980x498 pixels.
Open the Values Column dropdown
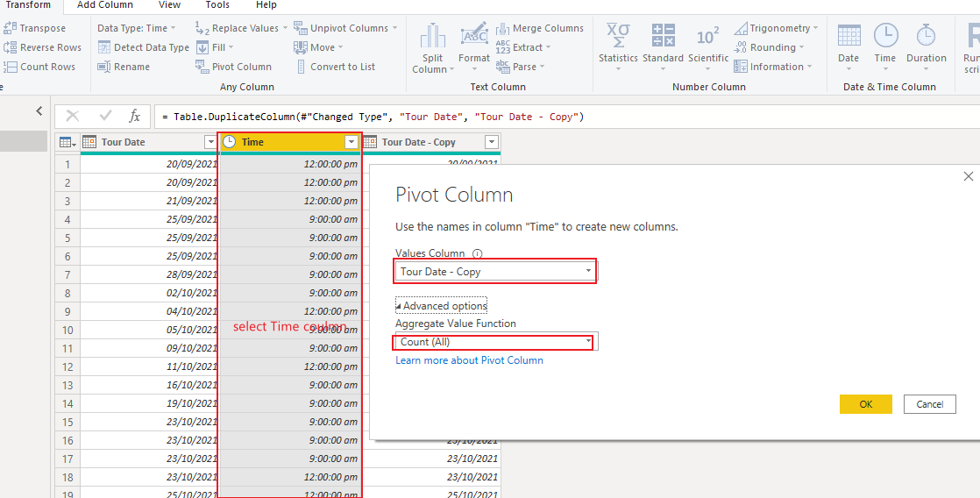tap(496, 271)
